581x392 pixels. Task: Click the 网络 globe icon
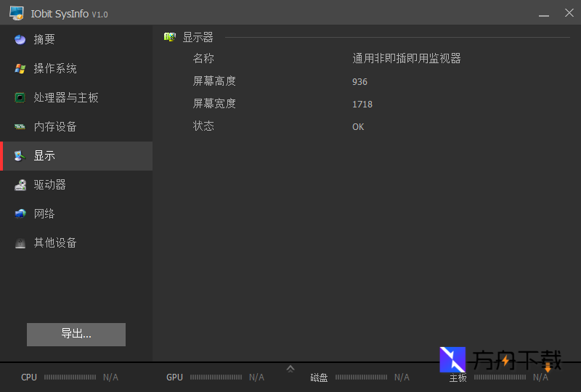(x=20, y=213)
